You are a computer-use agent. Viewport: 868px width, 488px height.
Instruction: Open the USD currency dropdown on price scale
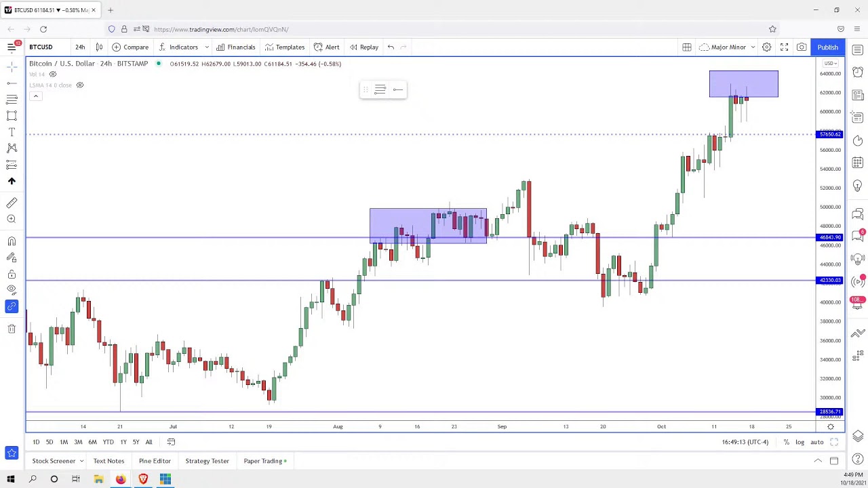tap(831, 63)
